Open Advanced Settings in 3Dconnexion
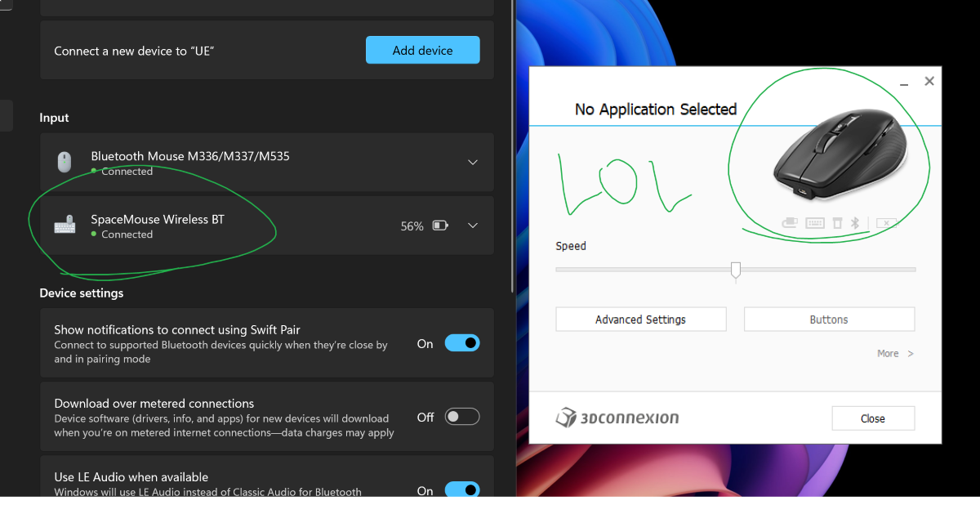Screen dimensions: 980x505 (x=641, y=320)
